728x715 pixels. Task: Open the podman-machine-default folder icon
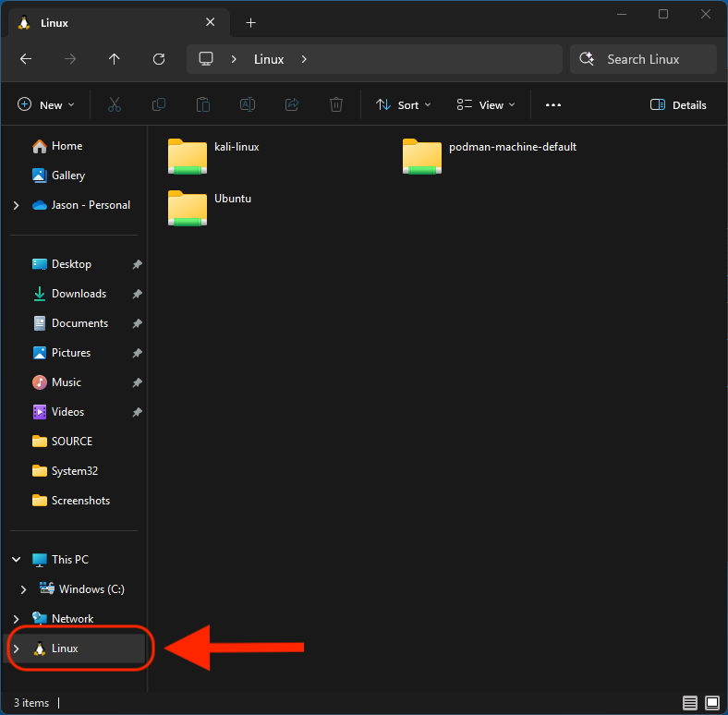(x=421, y=156)
